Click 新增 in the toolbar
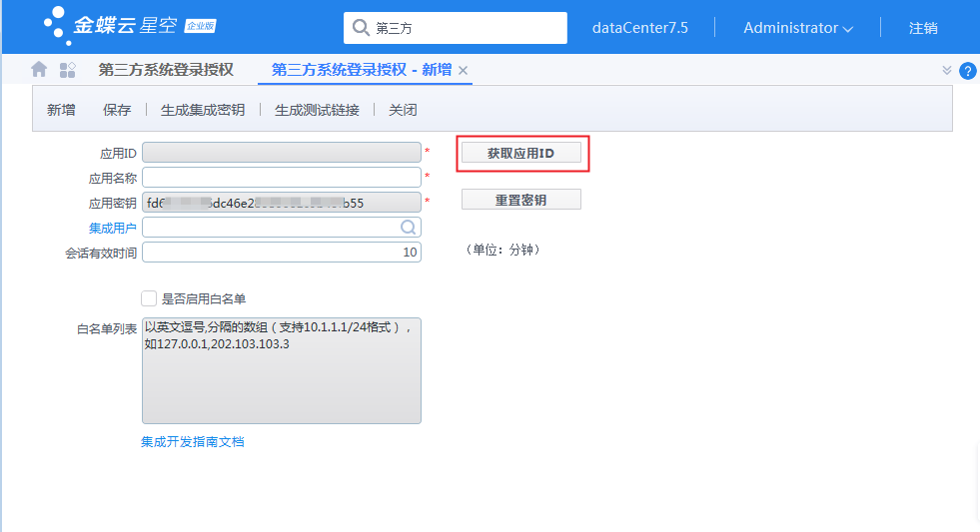Screen dimensions: 980x532 (x=61, y=110)
